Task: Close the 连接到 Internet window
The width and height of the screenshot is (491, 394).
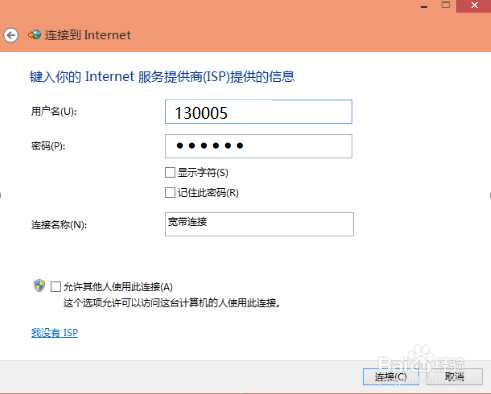Action: (474, 6)
